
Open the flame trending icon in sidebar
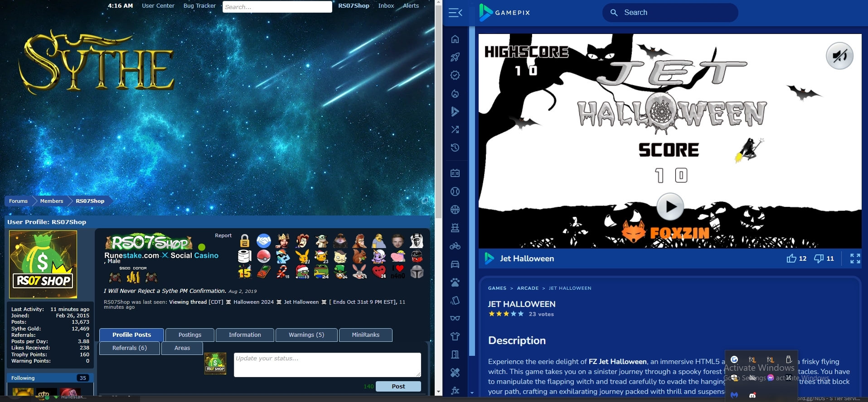tap(455, 93)
